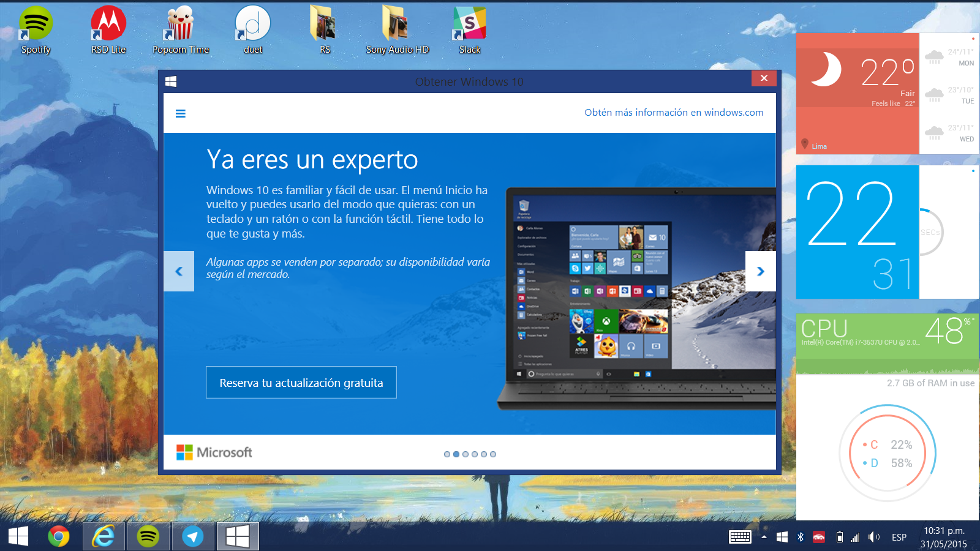Click the Lima location on weather widget

click(x=815, y=145)
